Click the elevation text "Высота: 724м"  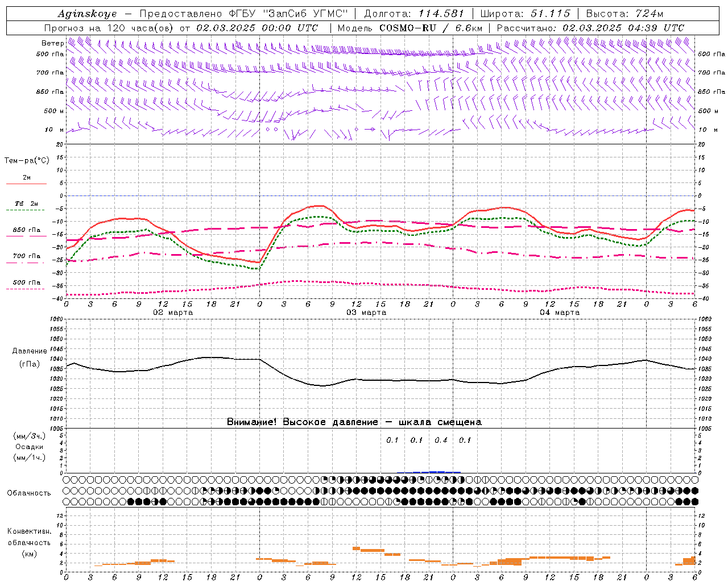[624, 14]
